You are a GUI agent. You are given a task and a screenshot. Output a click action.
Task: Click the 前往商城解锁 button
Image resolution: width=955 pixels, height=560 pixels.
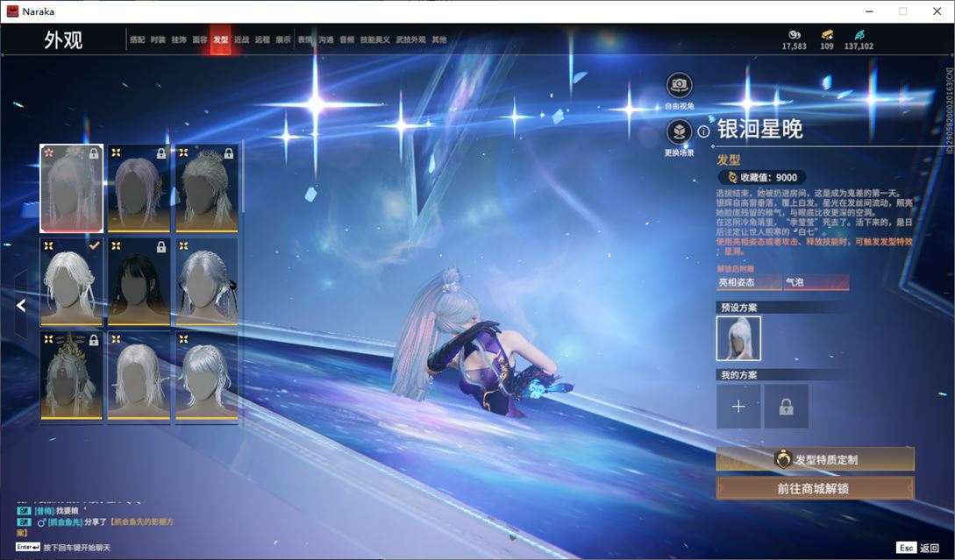[815, 488]
